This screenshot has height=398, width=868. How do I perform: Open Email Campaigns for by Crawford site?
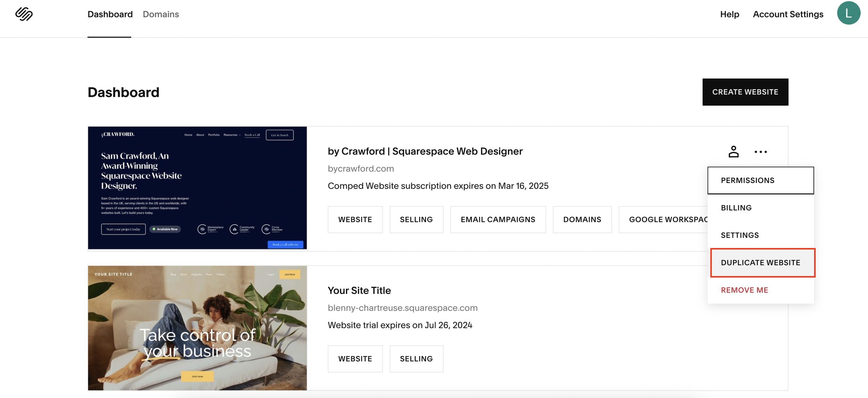pyautogui.click(x=498, y=219)
